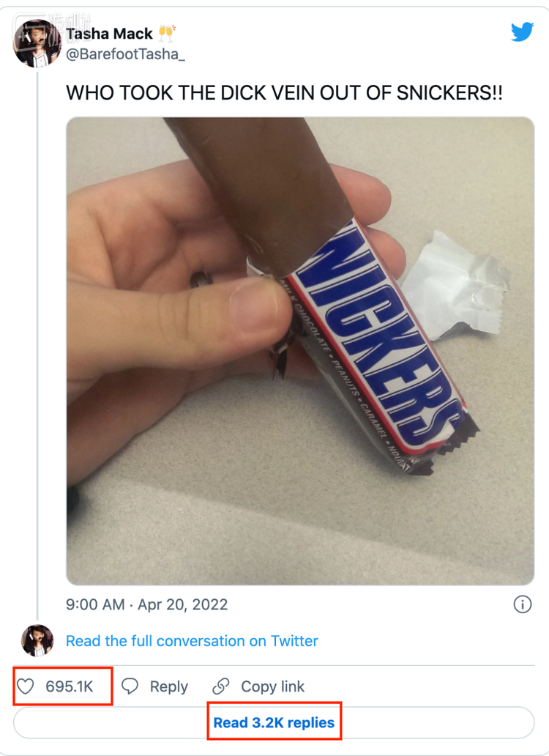
Task: Click the 695.1K likes count
Action: tap(69, 686)
